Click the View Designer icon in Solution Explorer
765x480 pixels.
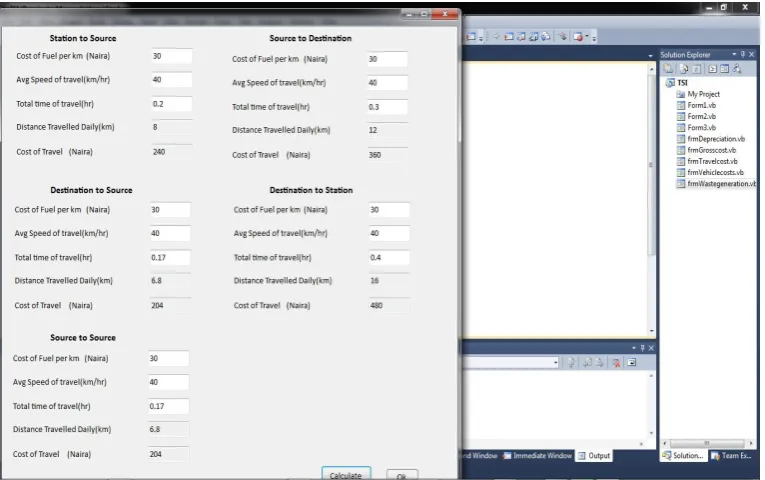pos(725,69)
